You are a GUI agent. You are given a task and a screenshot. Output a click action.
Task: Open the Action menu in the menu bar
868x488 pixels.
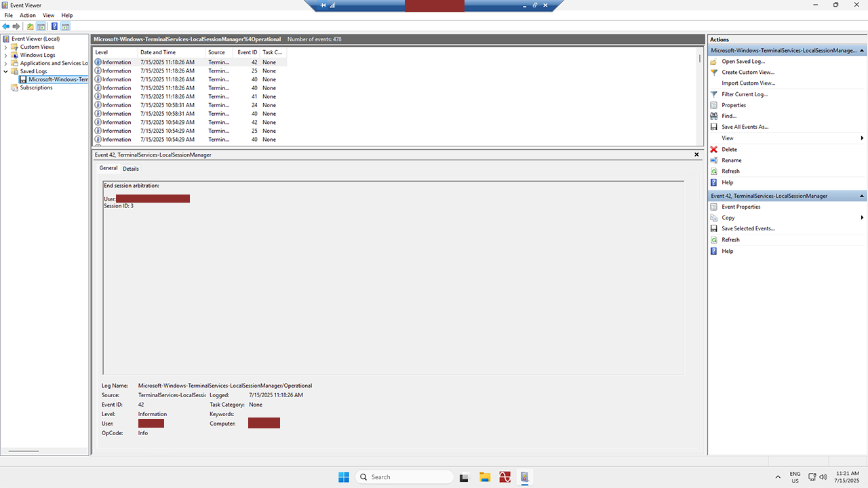tap(28, 15)
